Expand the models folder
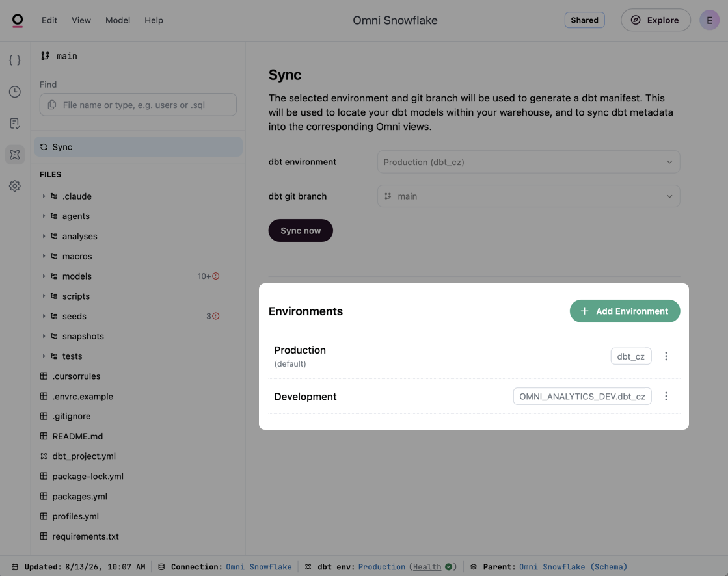The width and height of the screenshot is (728, 576). [44, 276]
